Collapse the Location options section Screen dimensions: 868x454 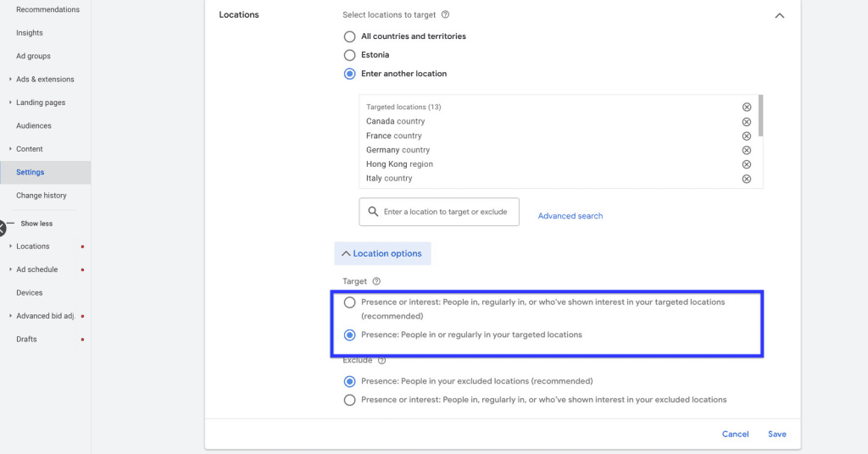tap(382, 253)
